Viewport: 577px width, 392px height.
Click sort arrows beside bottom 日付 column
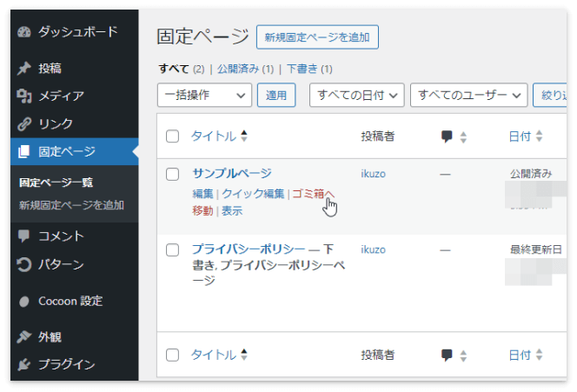(x=539, y=355)
